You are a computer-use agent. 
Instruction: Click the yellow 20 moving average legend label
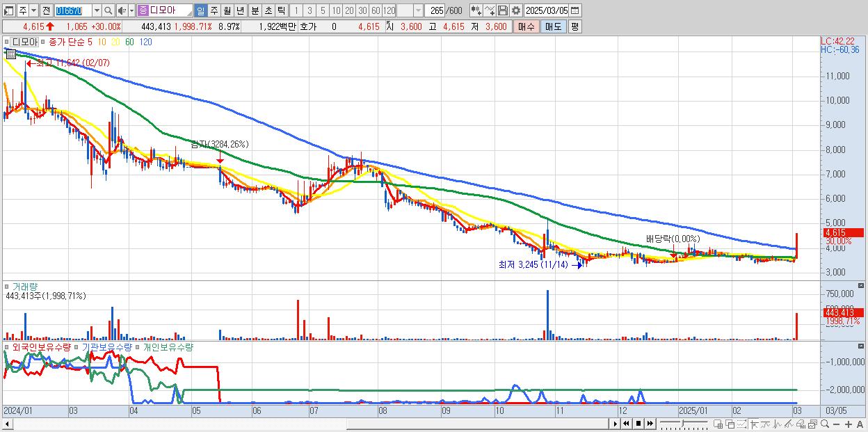click(115, 42)
